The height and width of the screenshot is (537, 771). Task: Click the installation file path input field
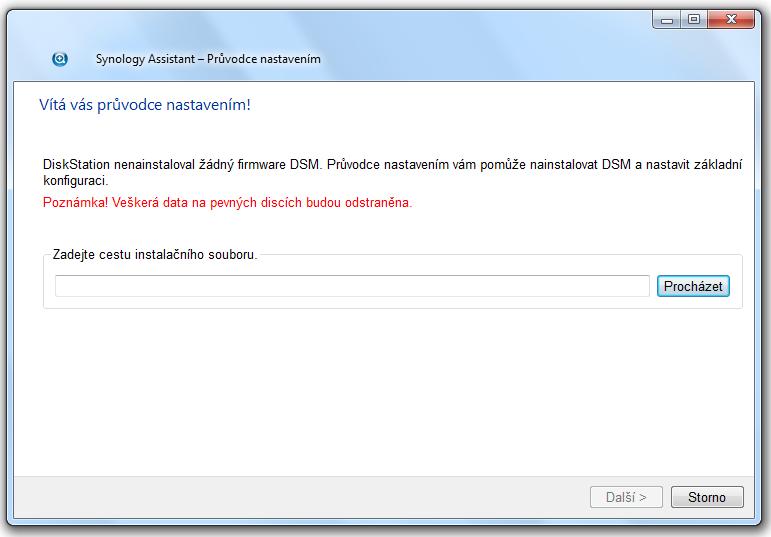[352, 286]
